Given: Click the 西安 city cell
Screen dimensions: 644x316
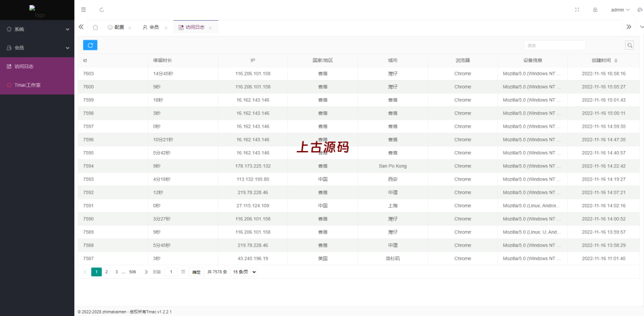Looking at the screenshot, I should tap(392, 179).
